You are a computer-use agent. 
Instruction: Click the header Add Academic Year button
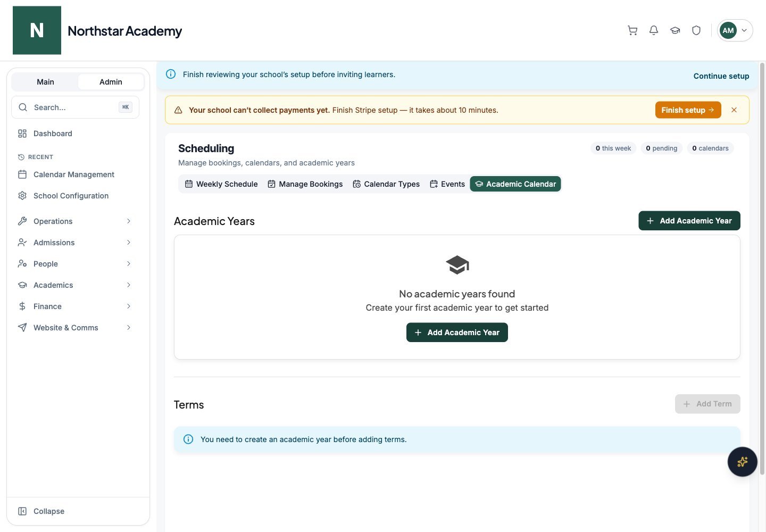pos(689,221)
